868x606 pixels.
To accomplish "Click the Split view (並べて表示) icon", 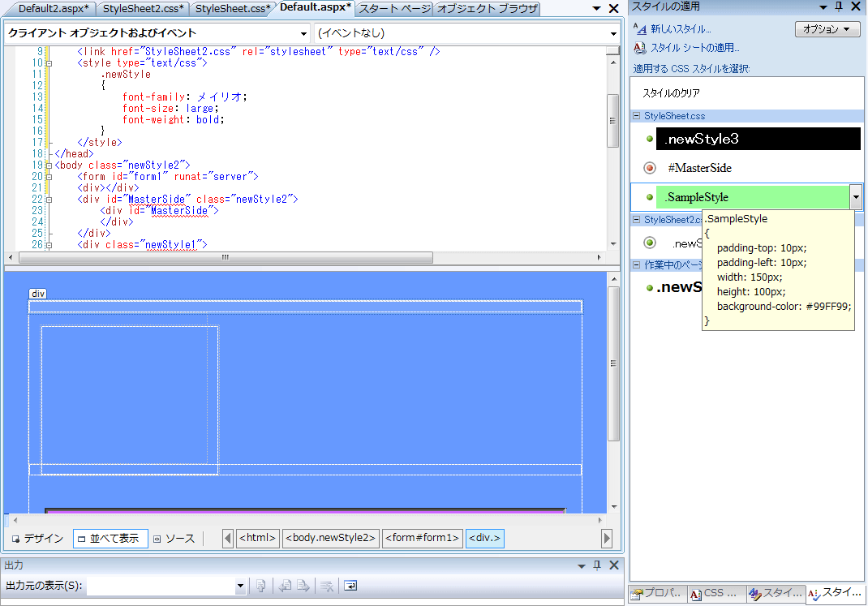I will click(81, 539).
